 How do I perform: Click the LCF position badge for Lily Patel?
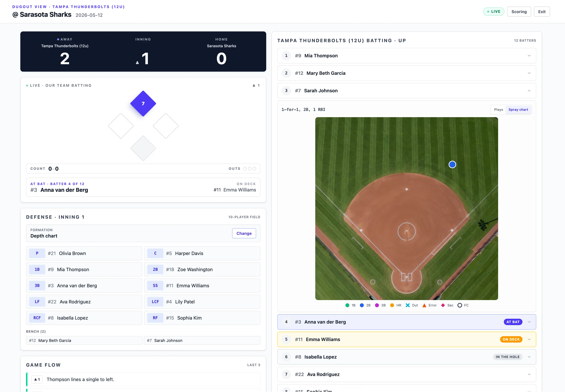click(155, 302)
